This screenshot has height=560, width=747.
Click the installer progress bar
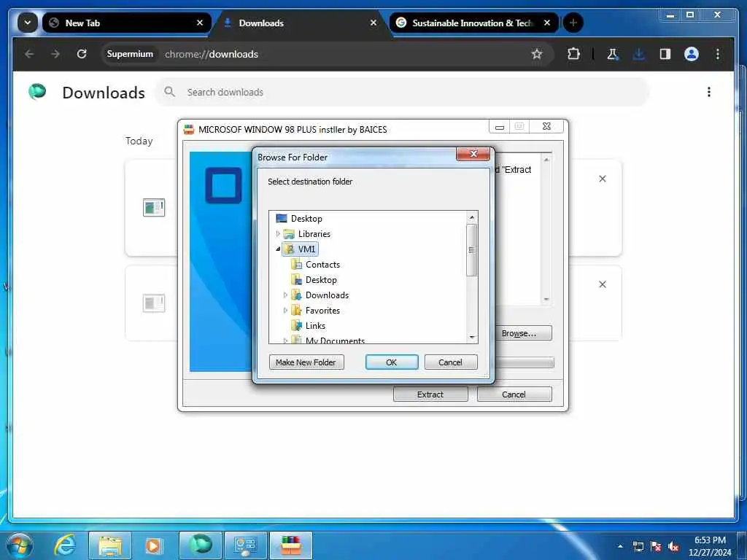click(524, 363)
